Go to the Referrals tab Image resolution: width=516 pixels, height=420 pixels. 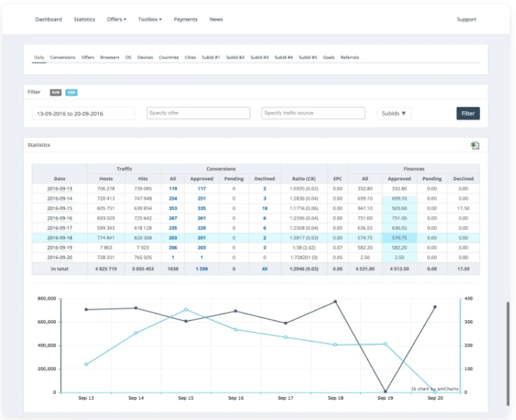point(349,57)
